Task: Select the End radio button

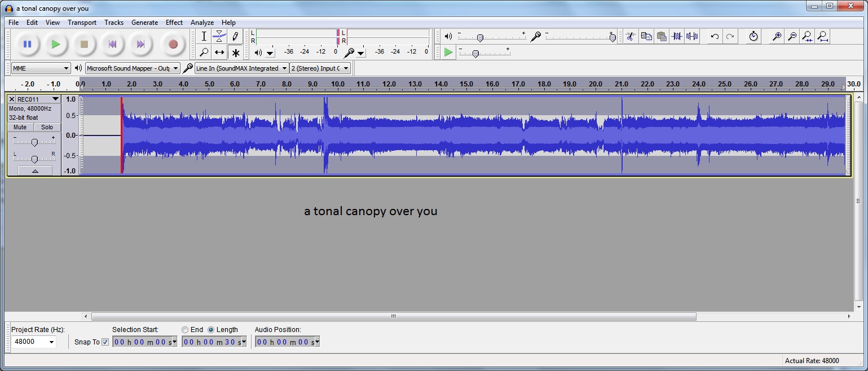Action: click(185, 330)
